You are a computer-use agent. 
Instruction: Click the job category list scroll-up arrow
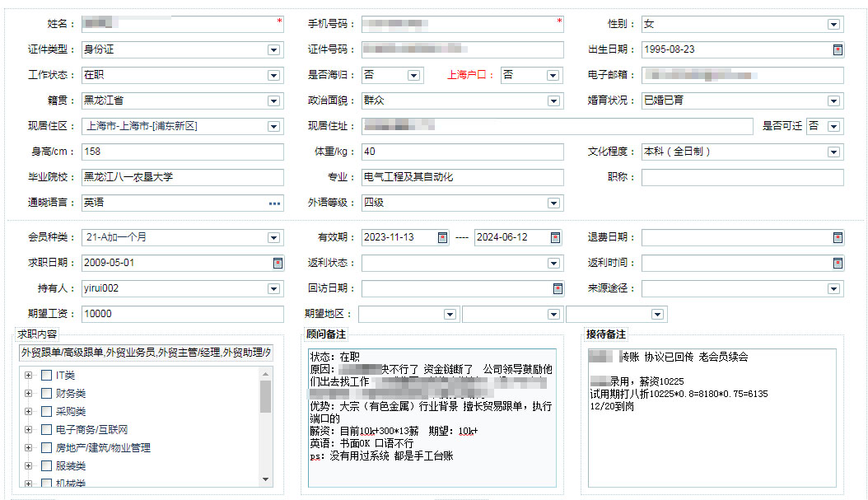click(x=266, y=374)
